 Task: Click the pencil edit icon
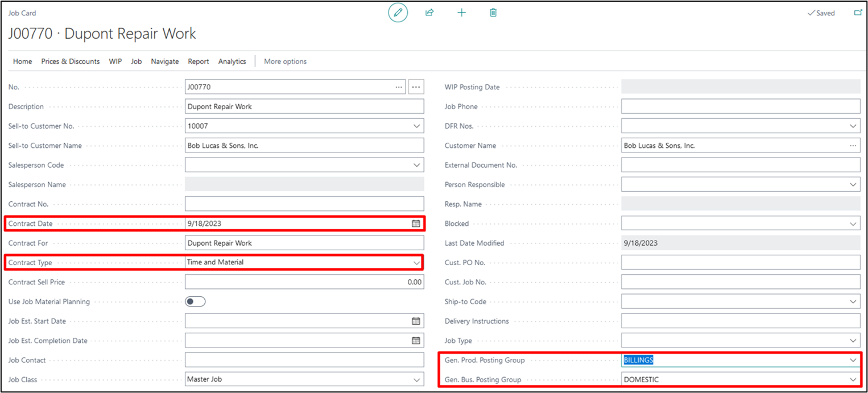coord(398,13)
